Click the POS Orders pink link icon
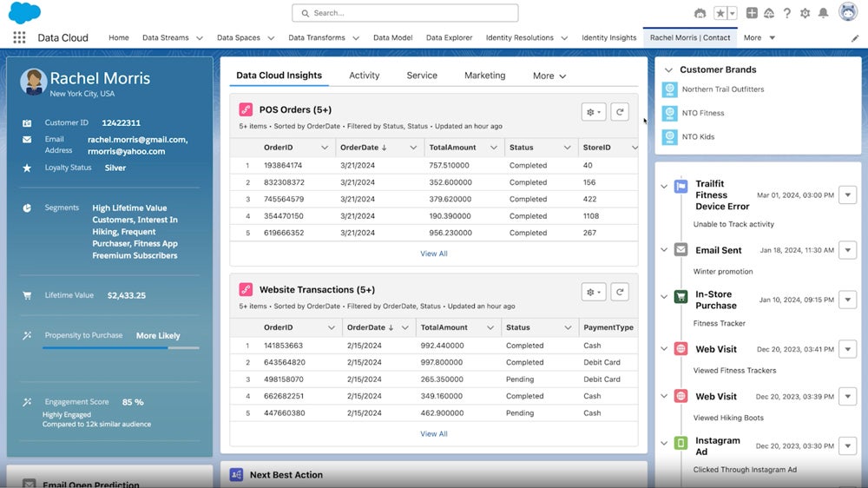Screen dimensions: 868x488 (x=246, y=109)
